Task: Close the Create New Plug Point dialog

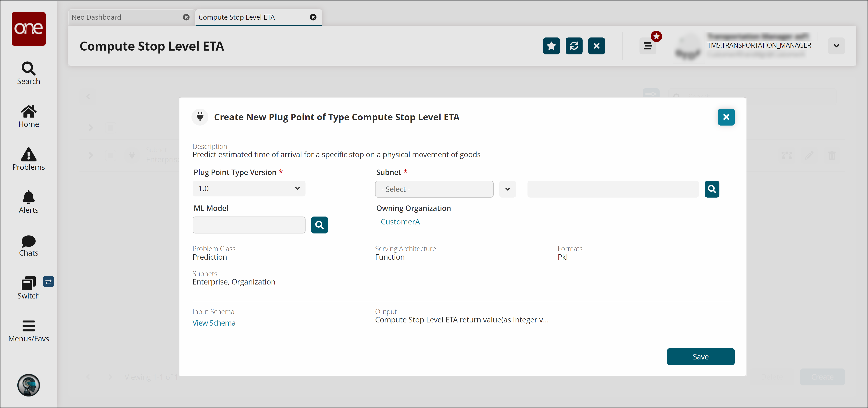Action: [x=726, y=117]
